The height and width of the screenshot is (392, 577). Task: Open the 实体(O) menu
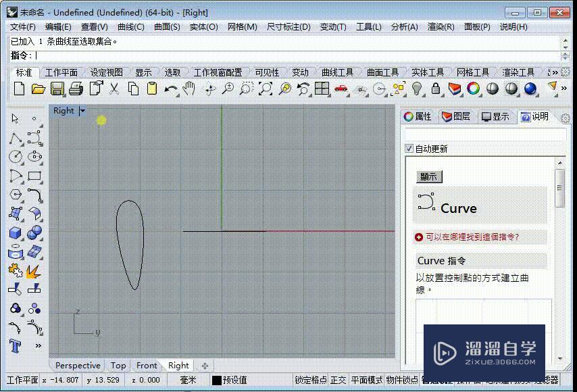click(x=203, y=27)
